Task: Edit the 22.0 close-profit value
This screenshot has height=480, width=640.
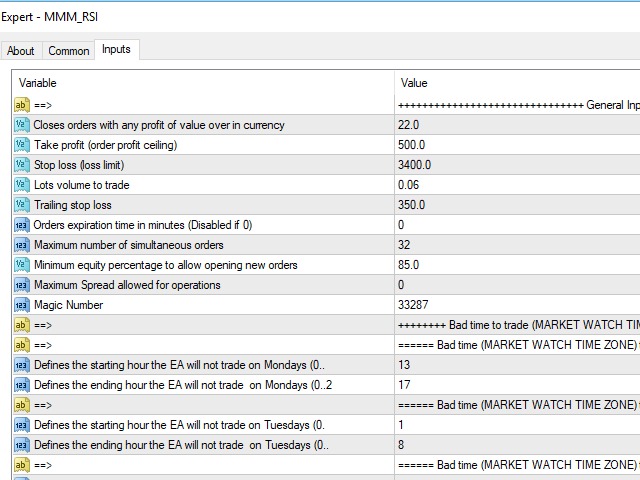Action: pos(517,125)
